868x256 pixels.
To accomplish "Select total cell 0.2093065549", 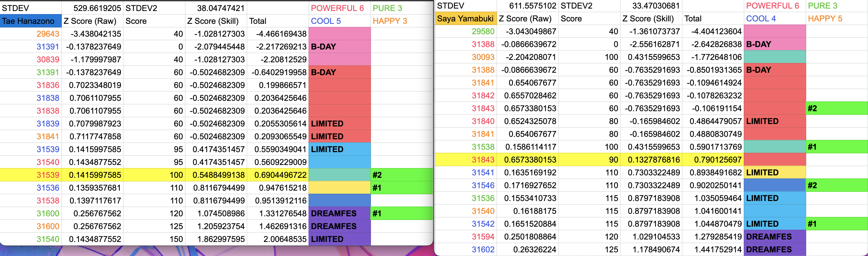I will click(x=278, y=136).
